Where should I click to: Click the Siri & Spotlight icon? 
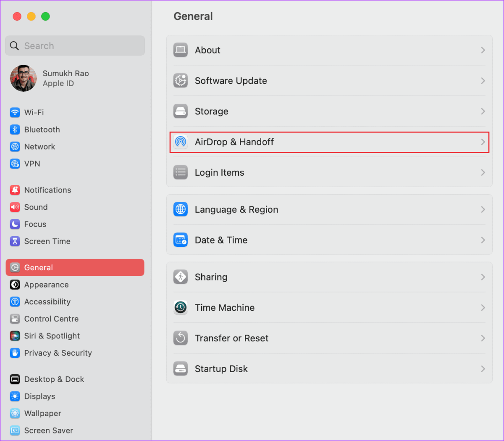(x=15, y=336)
